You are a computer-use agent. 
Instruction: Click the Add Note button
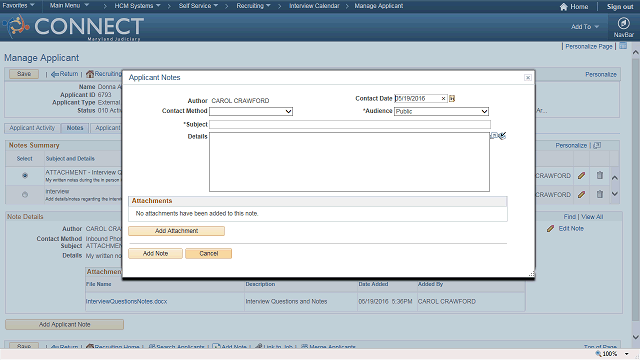(x=156, y=253)
